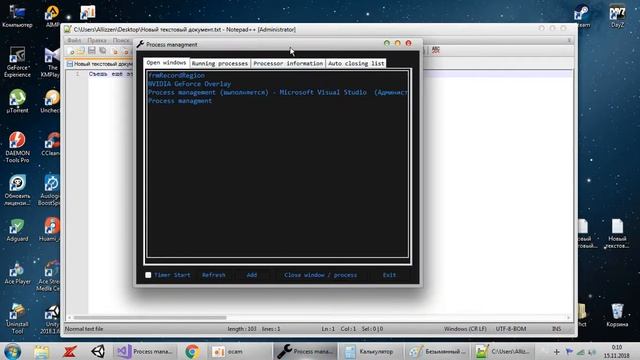Click the horizontal scrollbar in Notepad++

[x=150, y=318]
